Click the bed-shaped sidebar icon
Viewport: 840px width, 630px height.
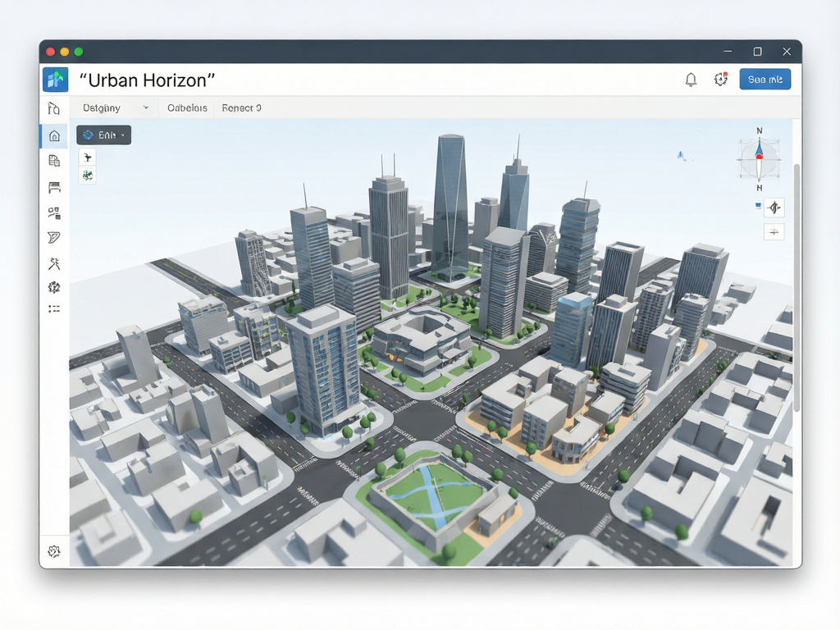click(54, 187)
